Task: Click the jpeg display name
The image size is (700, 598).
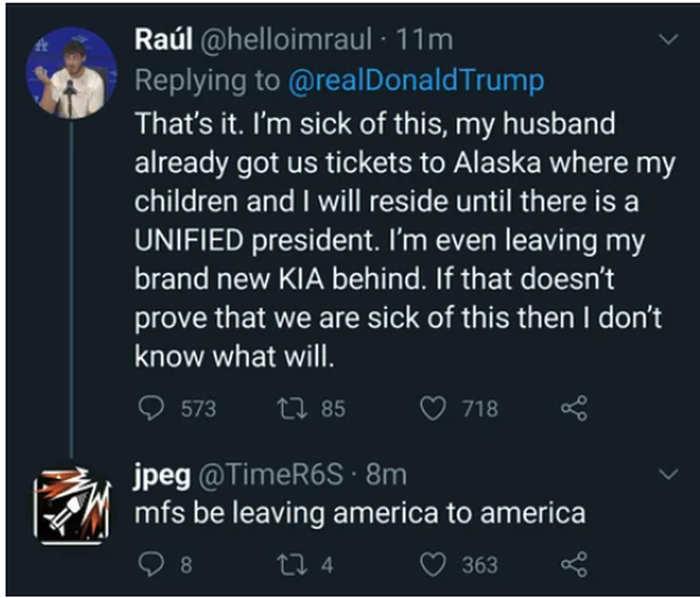Action: 163,476
